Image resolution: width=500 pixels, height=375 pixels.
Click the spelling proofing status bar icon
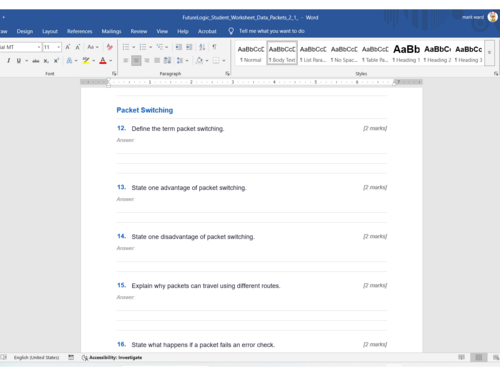[x=4, y=357]
